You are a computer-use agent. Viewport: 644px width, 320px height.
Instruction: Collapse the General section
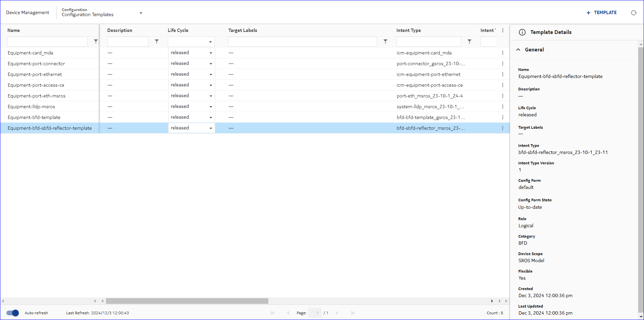pos(518,50)
